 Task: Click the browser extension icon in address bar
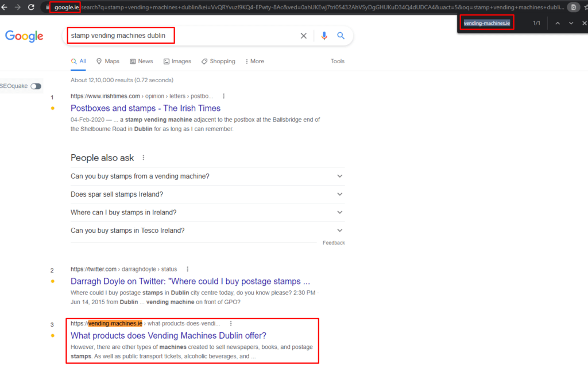coord(573,7)
